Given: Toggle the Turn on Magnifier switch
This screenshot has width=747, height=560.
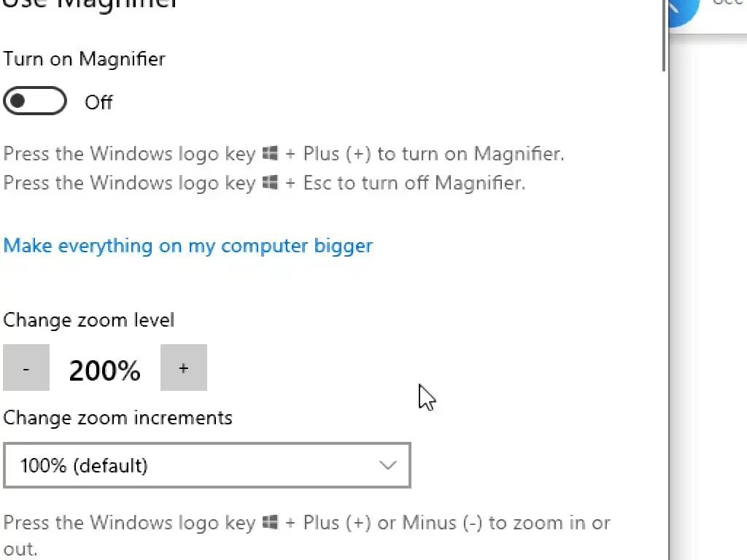Looking at the screenshot, I should 34,101.
